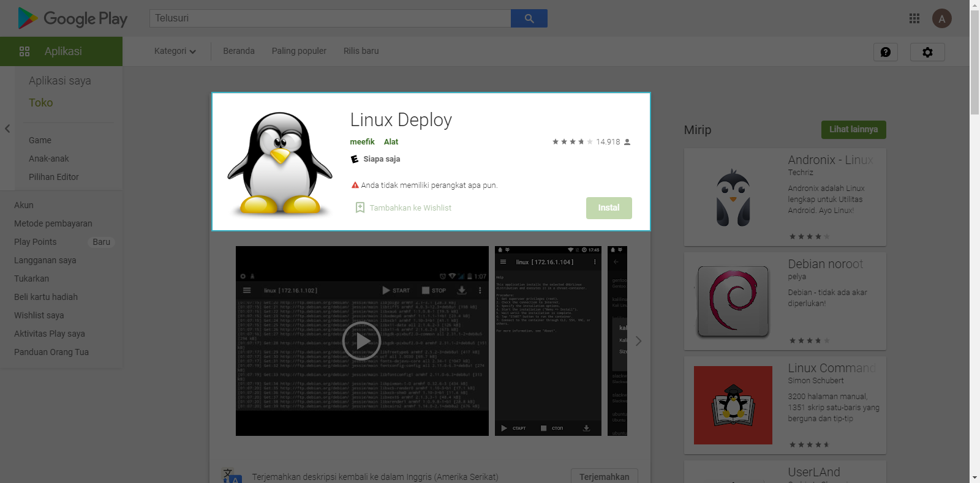Click the blue search magnifier button
Viewport: 980px width, 483px height.
[x=529, y=18]
